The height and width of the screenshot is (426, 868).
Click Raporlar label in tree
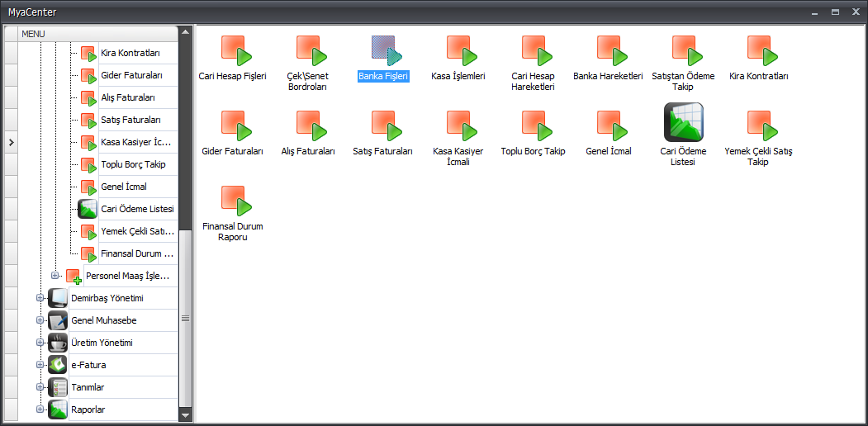click(88, 410)
